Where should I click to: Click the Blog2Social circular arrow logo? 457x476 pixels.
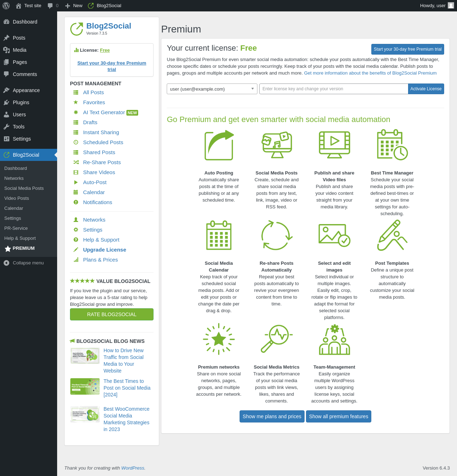point(76,29)
